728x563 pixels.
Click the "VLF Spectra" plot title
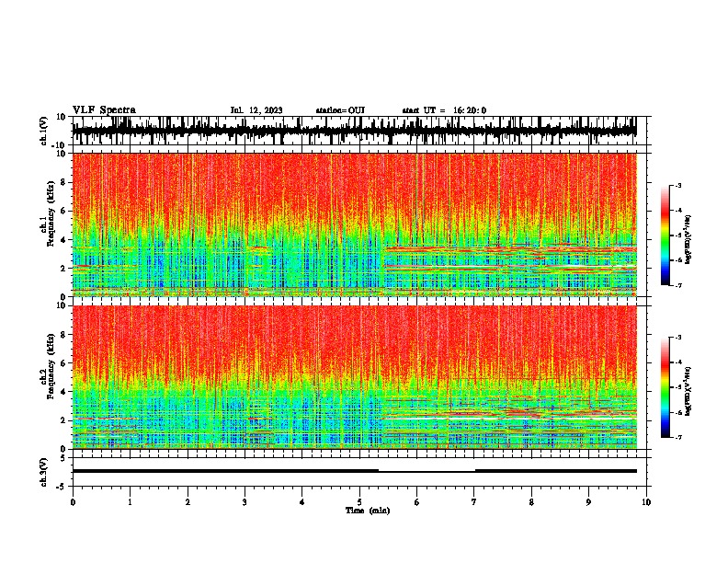[x=104, y=110]
